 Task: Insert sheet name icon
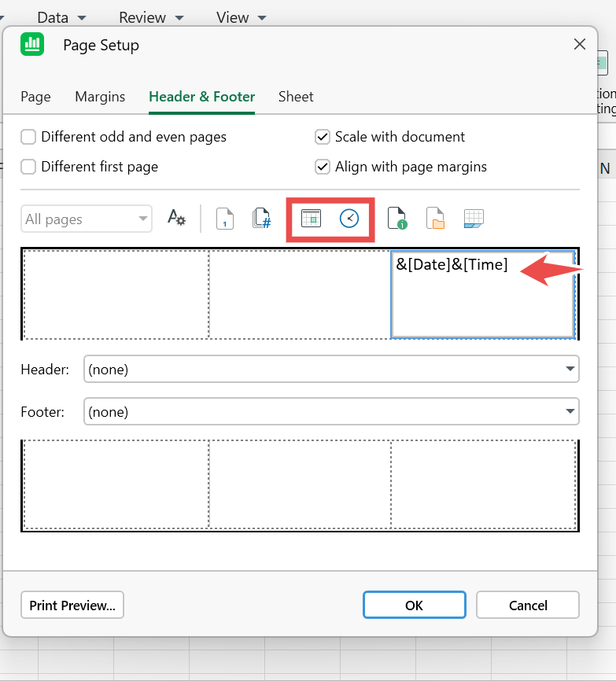click(x=474, y=218)
